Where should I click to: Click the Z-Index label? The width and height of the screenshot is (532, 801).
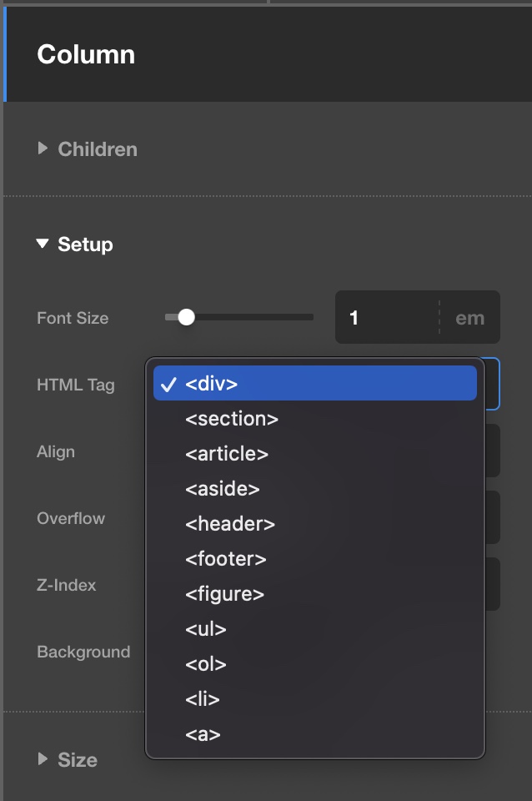point(66,585)
